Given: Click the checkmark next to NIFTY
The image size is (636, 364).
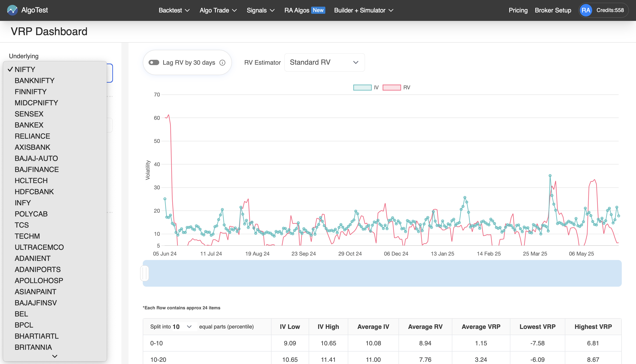Looking at the screenshot, I should (x=10, y=69).
